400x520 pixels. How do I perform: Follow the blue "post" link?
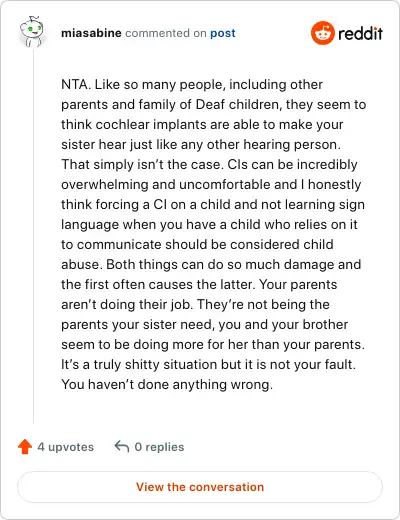tap(223, 33)
